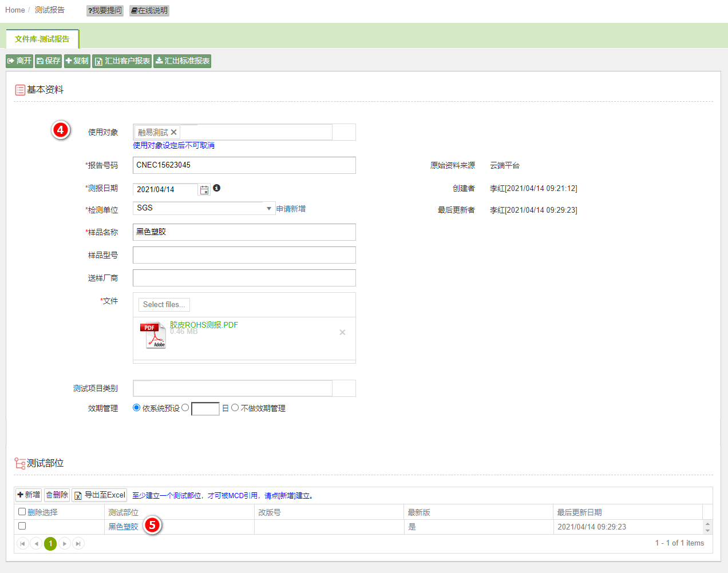728x573 pixels.
Task: Click the grid scrollbar up arrow
Action: tap(707, 524)
